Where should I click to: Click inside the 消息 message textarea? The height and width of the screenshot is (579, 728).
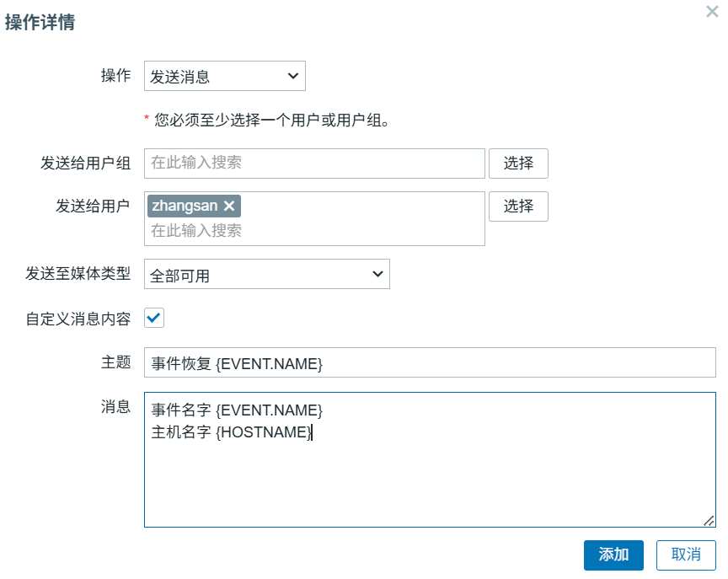point(430,459)
